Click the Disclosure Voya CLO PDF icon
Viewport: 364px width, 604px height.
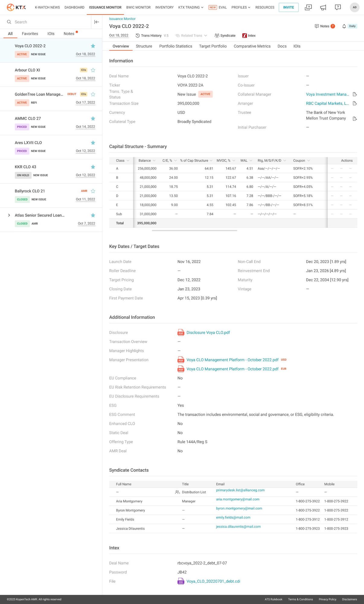click(181, 332)
